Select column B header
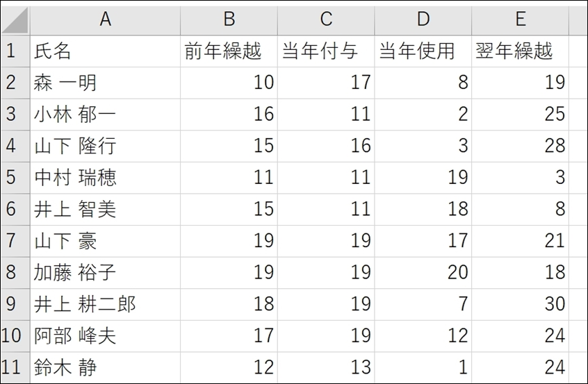 pyautogui.click(x=229, y=19)
